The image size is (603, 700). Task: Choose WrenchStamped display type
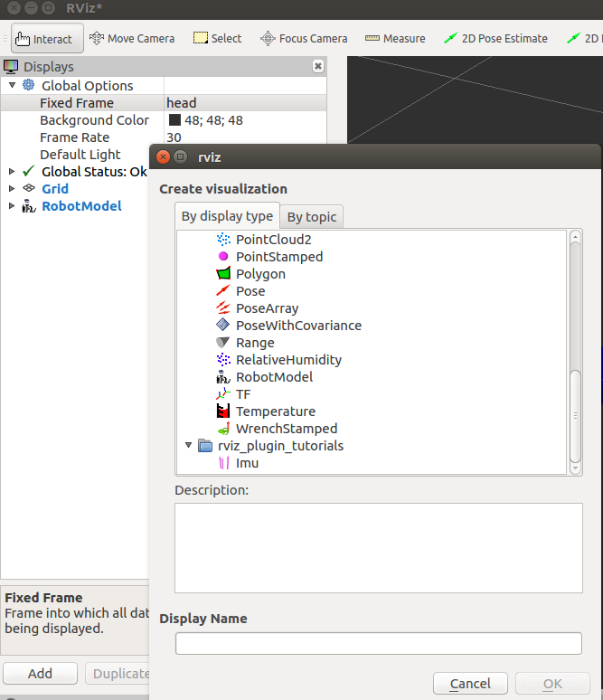pyautogui.click(x=287, y=429)
